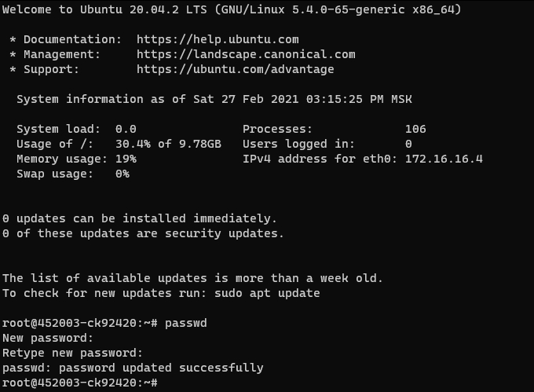The image size is (534, 392).
Task: Select the disk usage 30.4% of 9.78GB text
Action: (x=168, y=144)
